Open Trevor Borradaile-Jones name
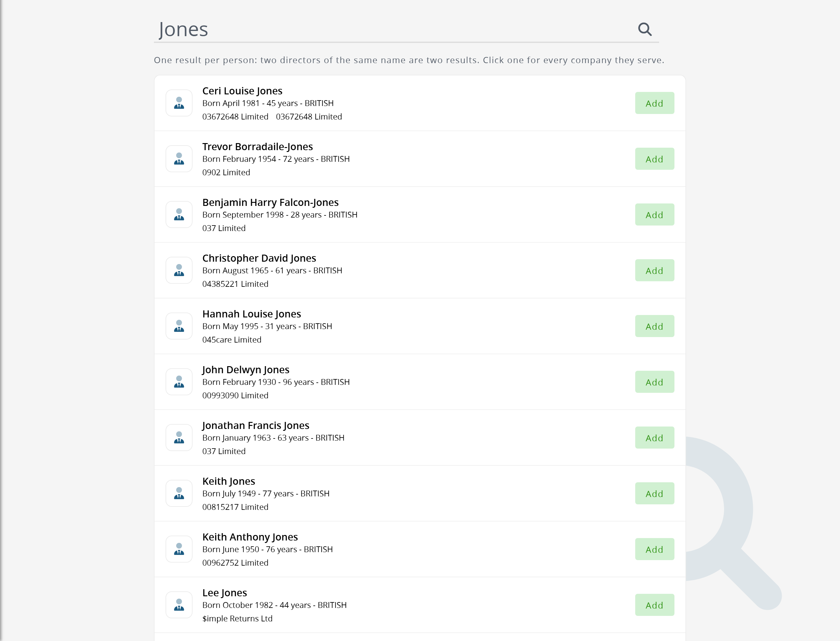840x641 pixels. pyautogui.click(x=258, y=146)
